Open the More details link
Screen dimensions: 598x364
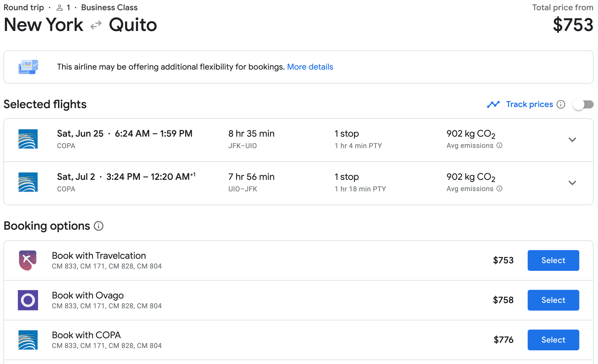310,67
